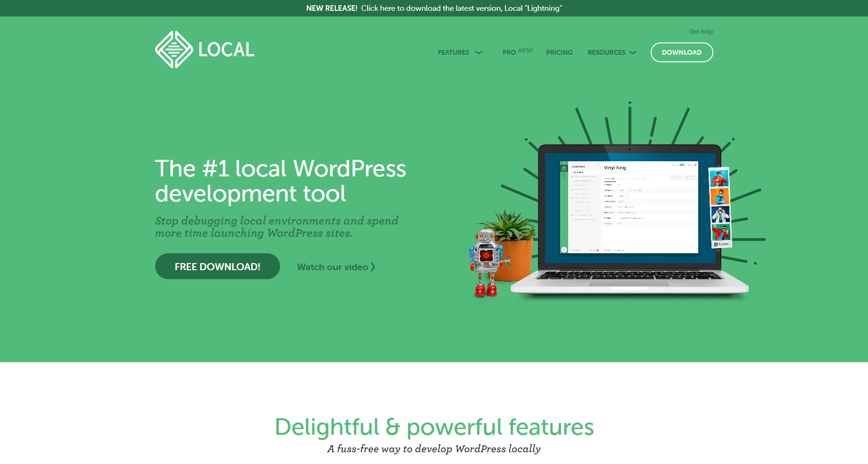
Task: Go to the Pro menu item
Action: [509, 52]
